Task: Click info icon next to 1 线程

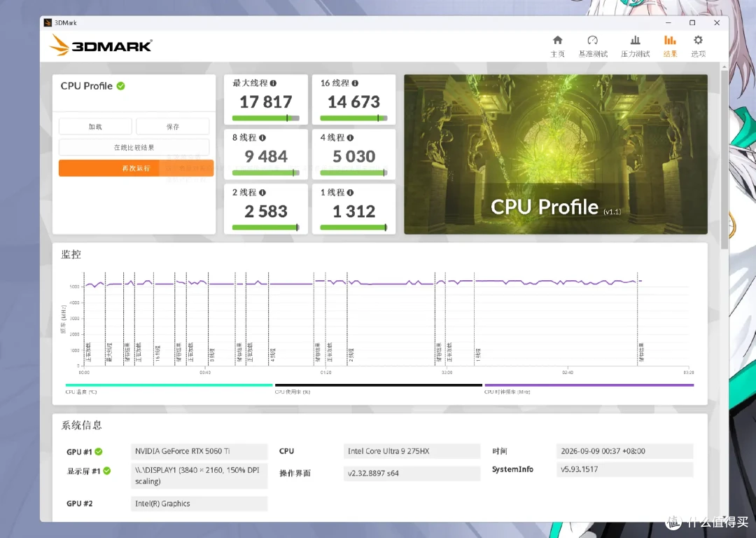Action: (350, 193)
